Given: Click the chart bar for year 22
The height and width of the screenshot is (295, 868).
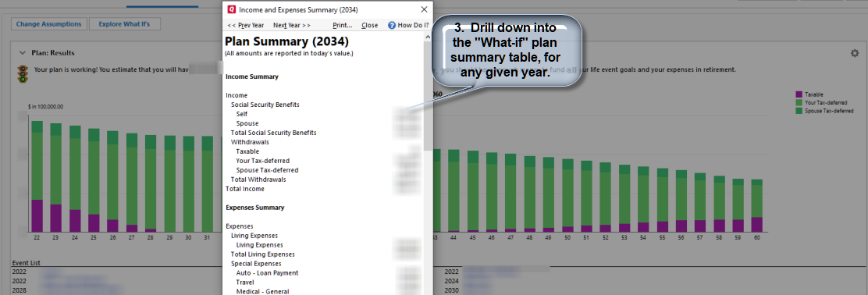Looking at the screenshot, I should tap(37, 176).
